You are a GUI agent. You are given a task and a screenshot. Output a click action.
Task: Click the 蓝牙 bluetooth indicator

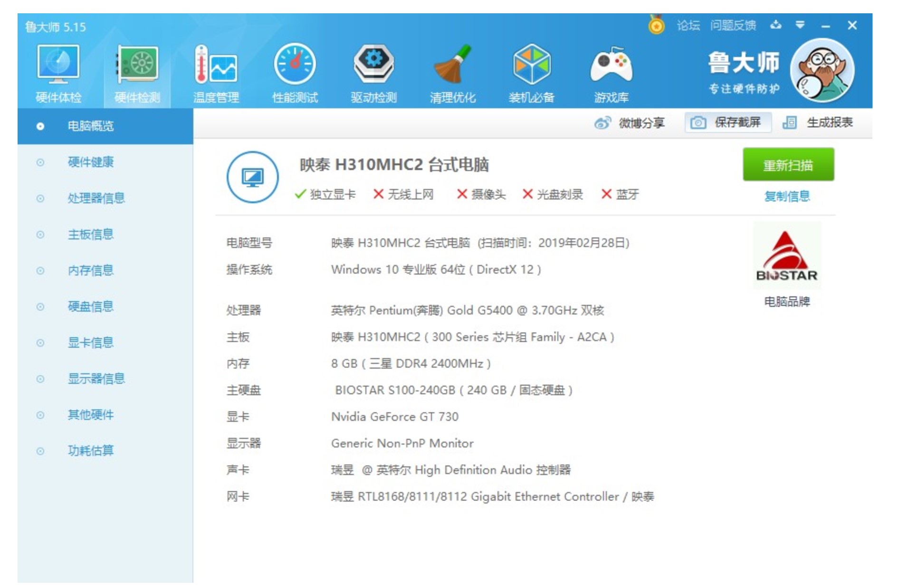pos(620,194)
